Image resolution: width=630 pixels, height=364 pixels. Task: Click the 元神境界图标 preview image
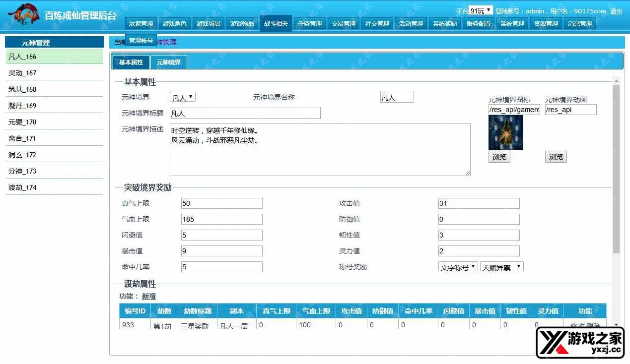click(505, 132)
